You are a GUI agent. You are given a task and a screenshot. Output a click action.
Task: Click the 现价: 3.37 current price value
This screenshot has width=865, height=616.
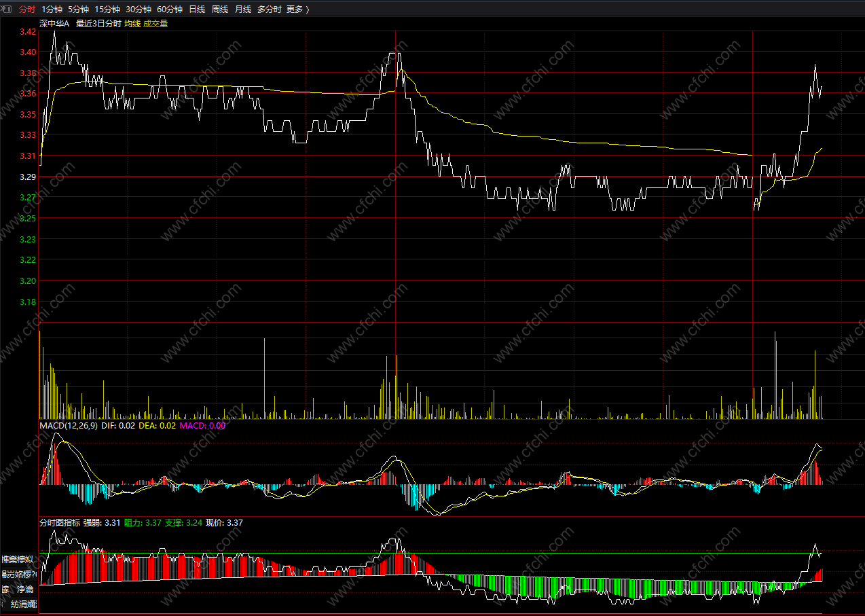[224, 523]
